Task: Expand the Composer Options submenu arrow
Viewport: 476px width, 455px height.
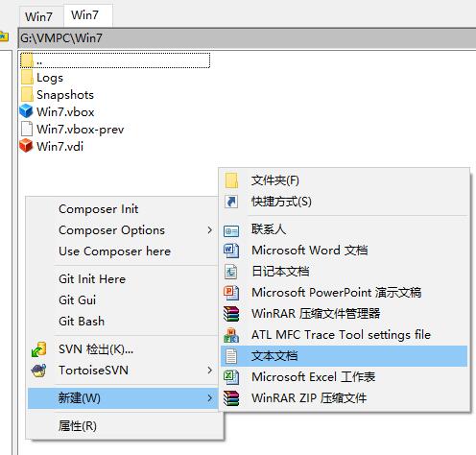Action: 210,230
